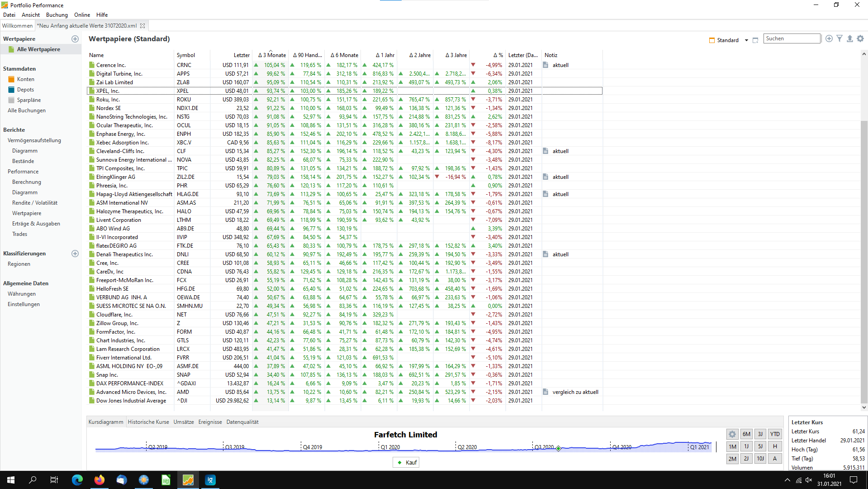Open the Datei menu

(9, 15)
